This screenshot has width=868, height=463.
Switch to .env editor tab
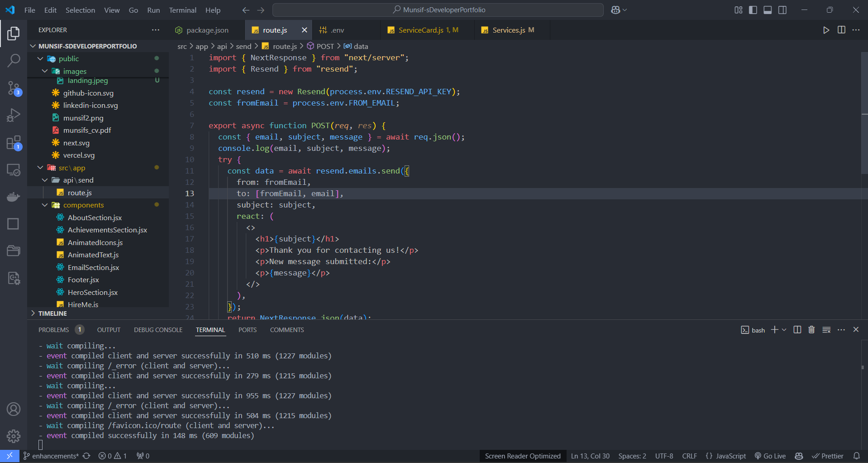[338, 30]
